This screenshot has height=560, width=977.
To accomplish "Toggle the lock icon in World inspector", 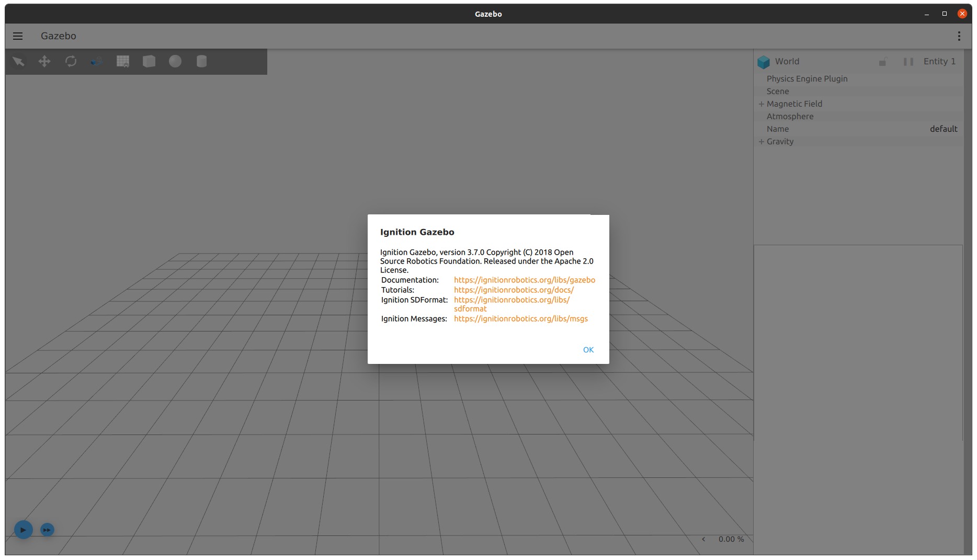I will [883, 62].
